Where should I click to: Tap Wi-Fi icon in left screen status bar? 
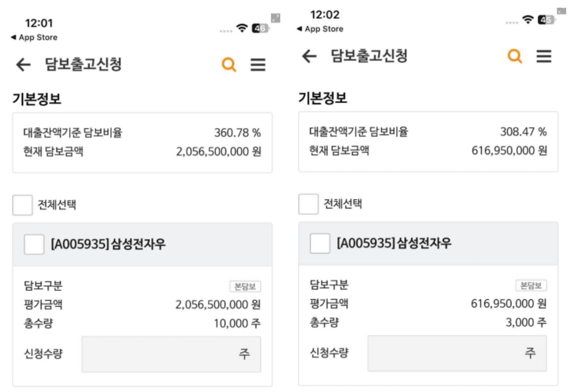[x=242, y=29]
